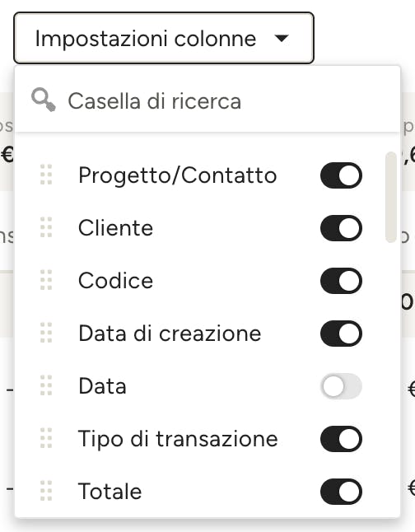Click the Data di creazione drag handle
The height and width of the screenshot is (532, 415).
46,333
